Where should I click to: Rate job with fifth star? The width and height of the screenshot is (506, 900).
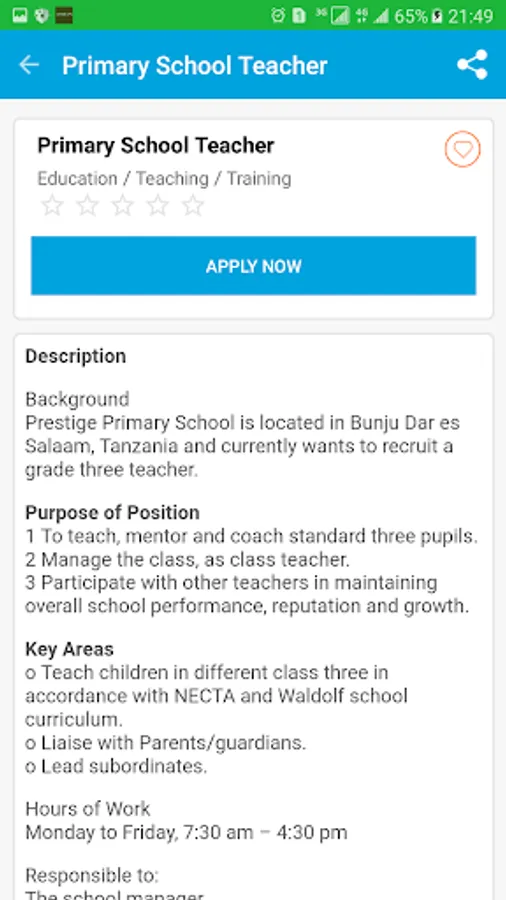click(193, 205)
